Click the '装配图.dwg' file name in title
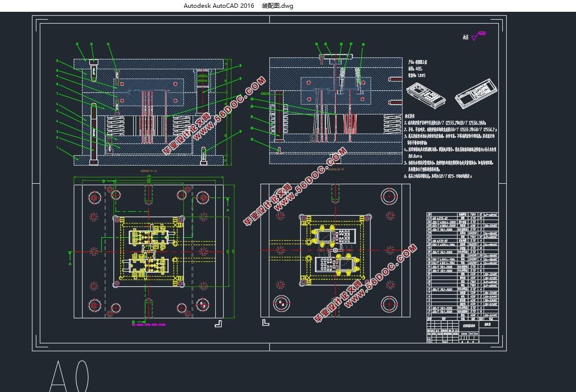This screenshot has width=576, height=392. click(x=277, y=6)
